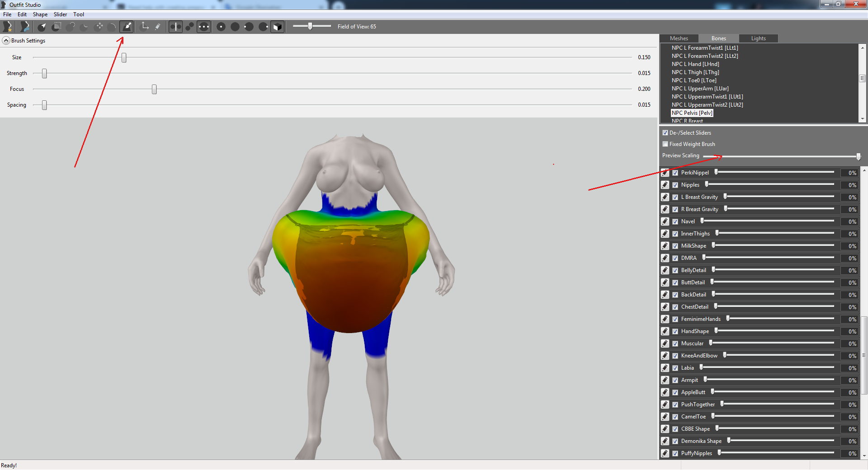868x470 pixels.
Task: Select the Bones tab
Action: click(718, 38)
